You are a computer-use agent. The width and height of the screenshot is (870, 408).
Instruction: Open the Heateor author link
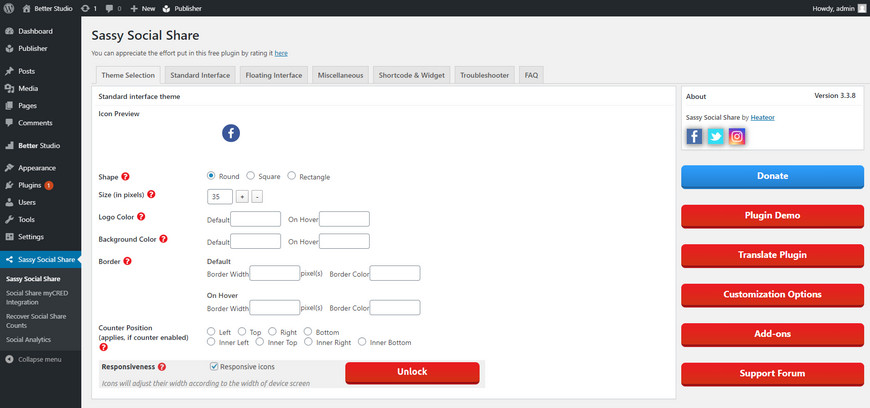[762, 118]
